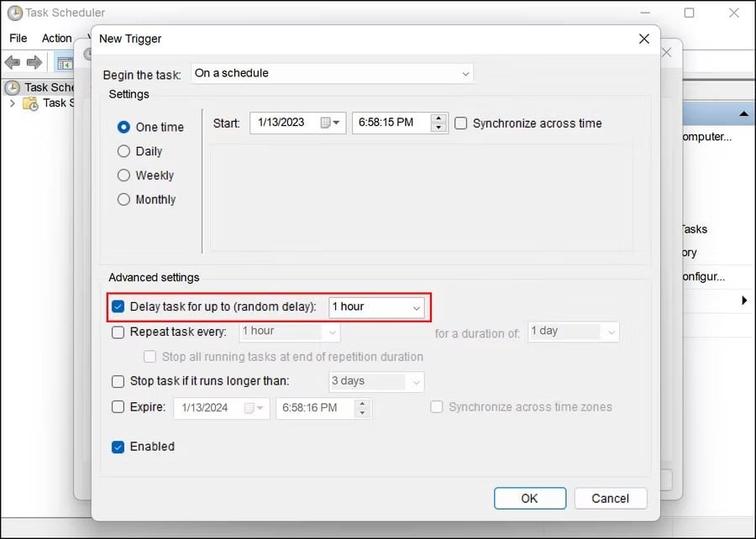Close the New Trigger dialog with X
Viewport: 756px width, 539px height.
pos(644,39)
